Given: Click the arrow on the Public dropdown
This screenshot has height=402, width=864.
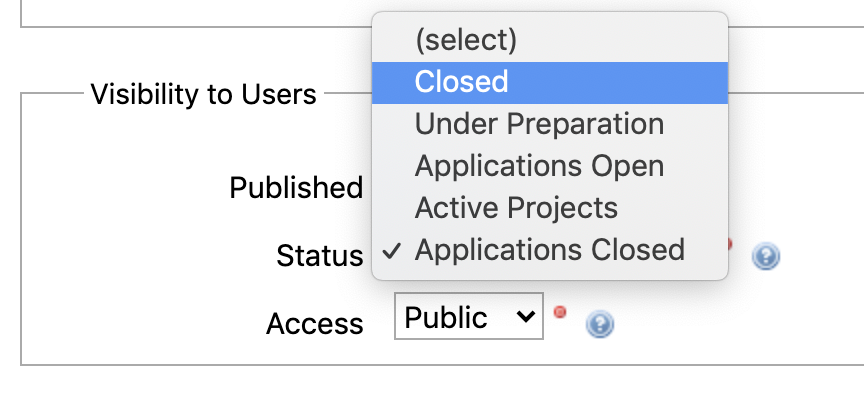Looking at the screenshot, I should point(524,317).
